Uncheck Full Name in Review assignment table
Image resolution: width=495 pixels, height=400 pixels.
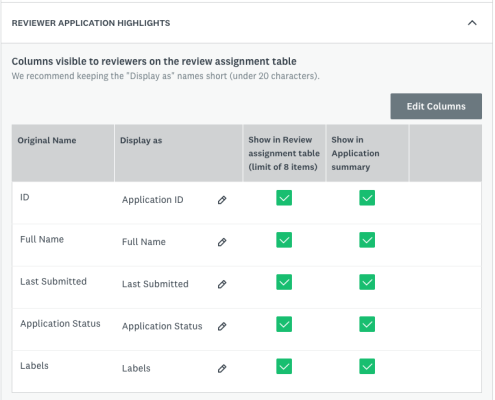[284, 240]
